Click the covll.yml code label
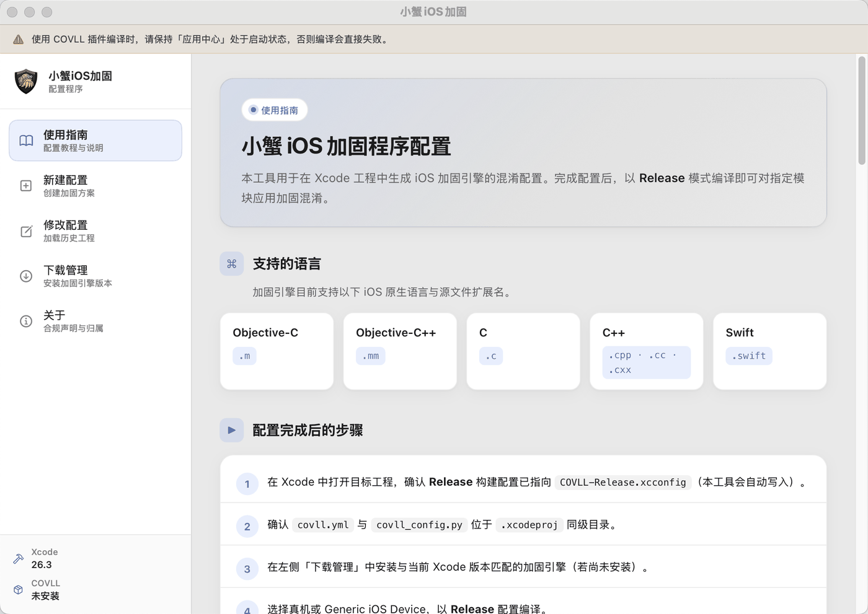The height and width of the screenshot is (614, 868). click(x=323, y=525)
